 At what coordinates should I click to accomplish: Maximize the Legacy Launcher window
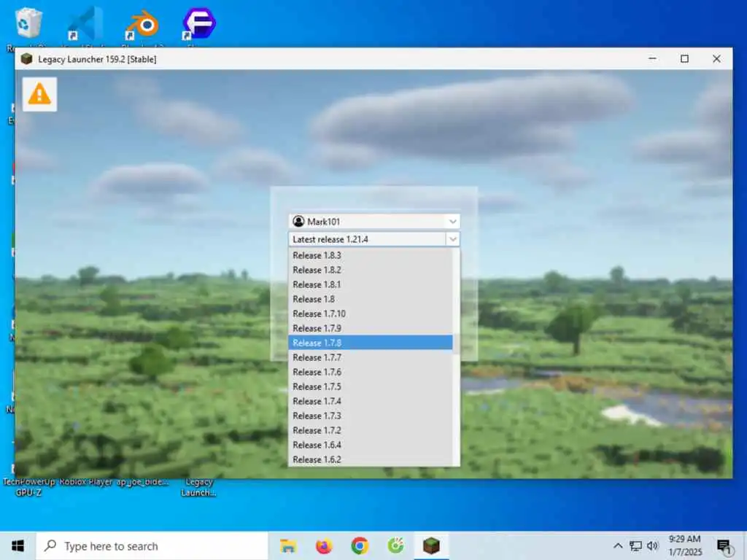pyautogui.click(x=684, y=58)
